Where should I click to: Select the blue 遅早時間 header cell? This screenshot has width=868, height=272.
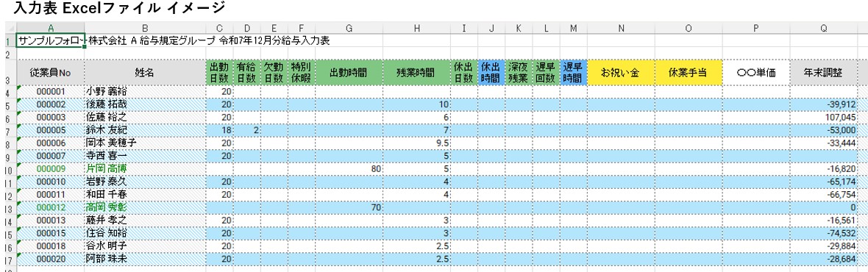pyautogui.click(x=573, y=72)
